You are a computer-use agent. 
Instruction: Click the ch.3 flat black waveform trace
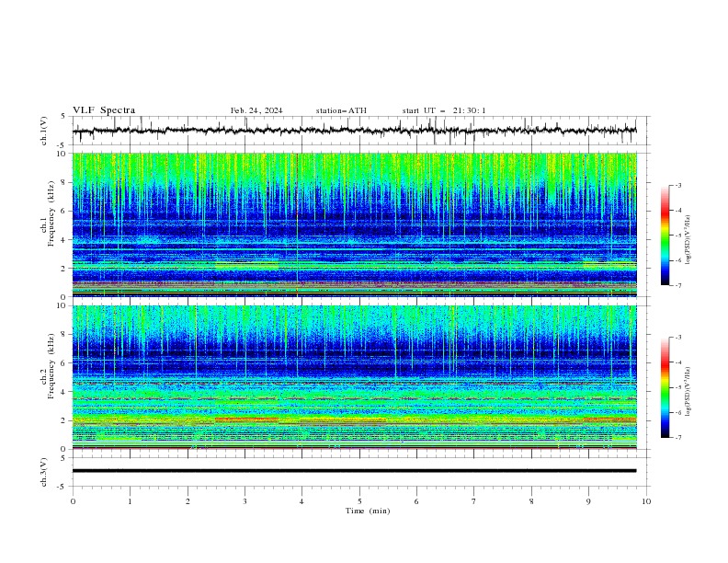coord(354,471)
